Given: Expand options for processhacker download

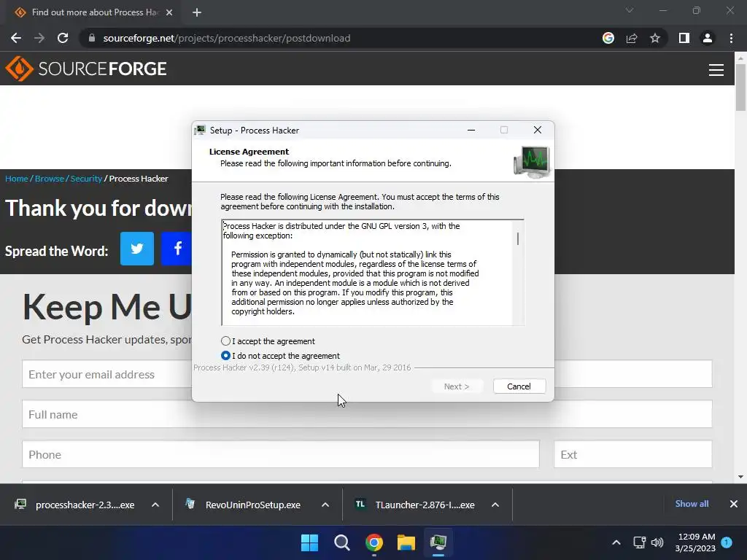Looking at the screenshot, I should coord(155,505).
